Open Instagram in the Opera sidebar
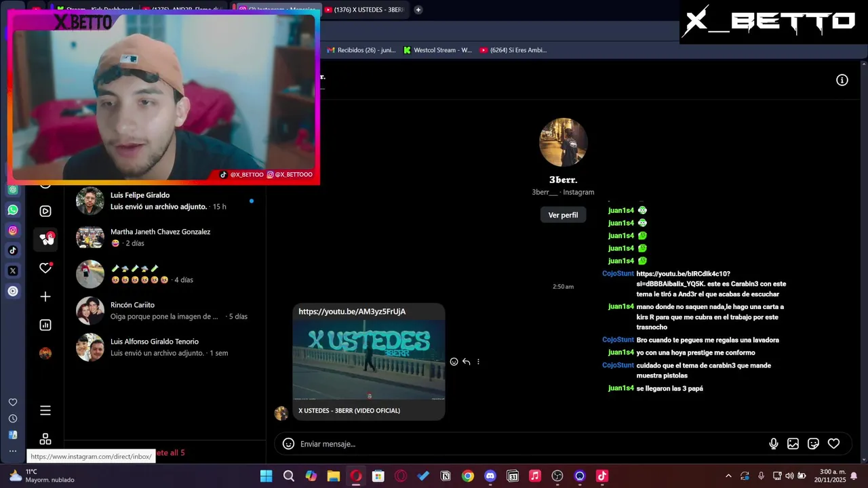The image size is (868, 488). tap(13, 230)
